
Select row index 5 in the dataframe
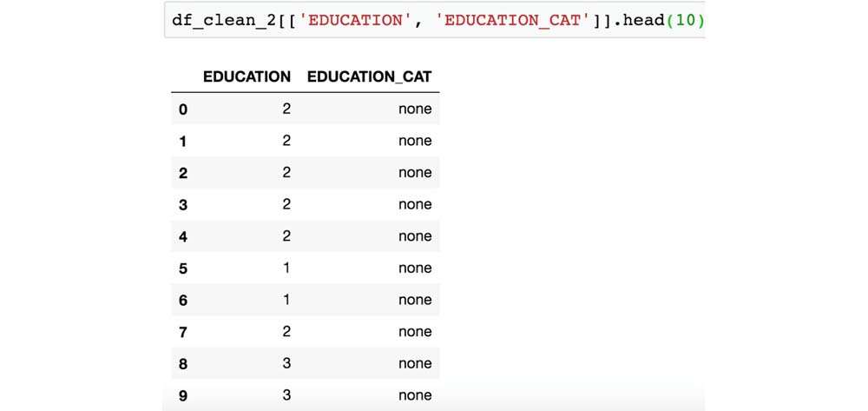coord(183,268)
